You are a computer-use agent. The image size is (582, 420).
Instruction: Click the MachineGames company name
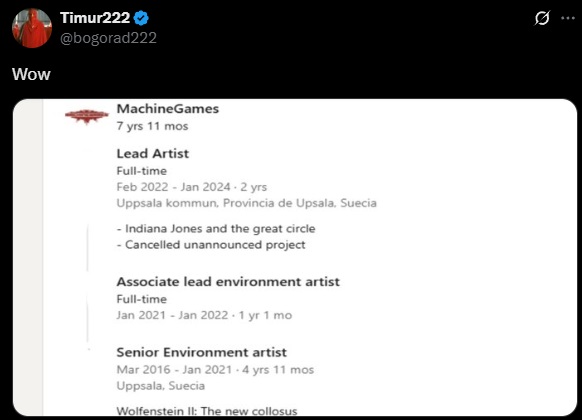pos(168,109)
